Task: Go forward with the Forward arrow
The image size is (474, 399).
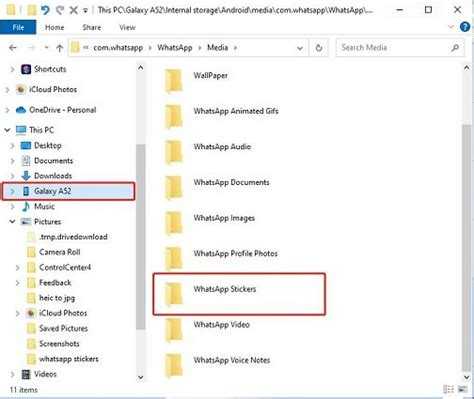Action: click(31, 48)
